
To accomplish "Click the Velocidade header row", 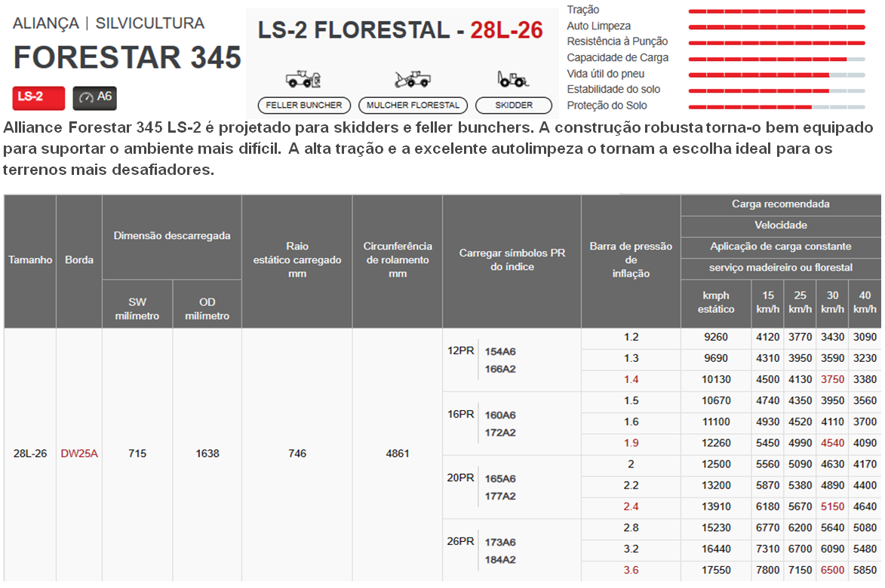I will click(x=781, y=225).
